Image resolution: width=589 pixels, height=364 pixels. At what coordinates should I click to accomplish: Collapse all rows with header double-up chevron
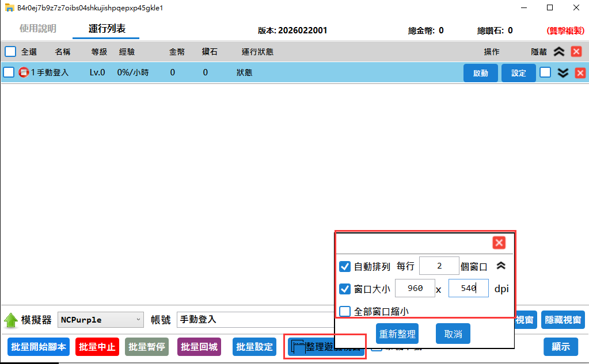pos(558,52)
